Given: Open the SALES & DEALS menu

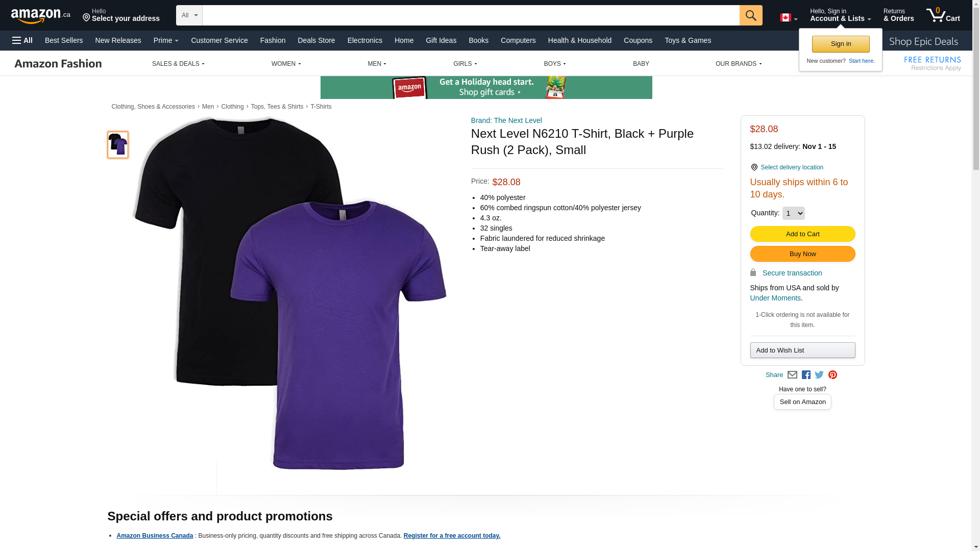Looking at the screenshot, I should coord(178,64).
